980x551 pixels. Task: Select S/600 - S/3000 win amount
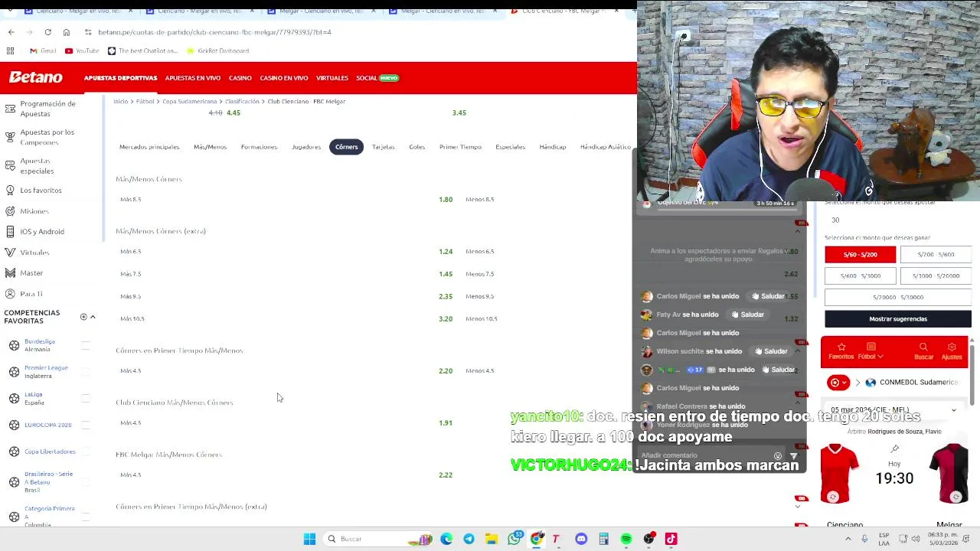(x=860, y=275)
